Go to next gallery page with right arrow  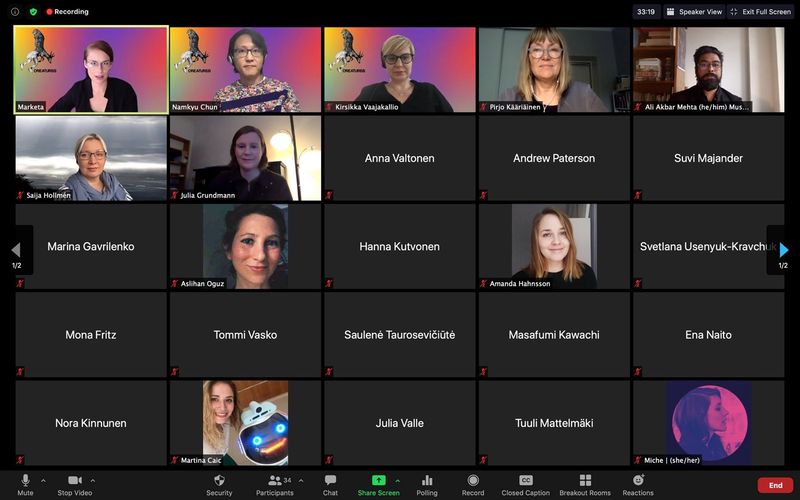pos(784,250)
